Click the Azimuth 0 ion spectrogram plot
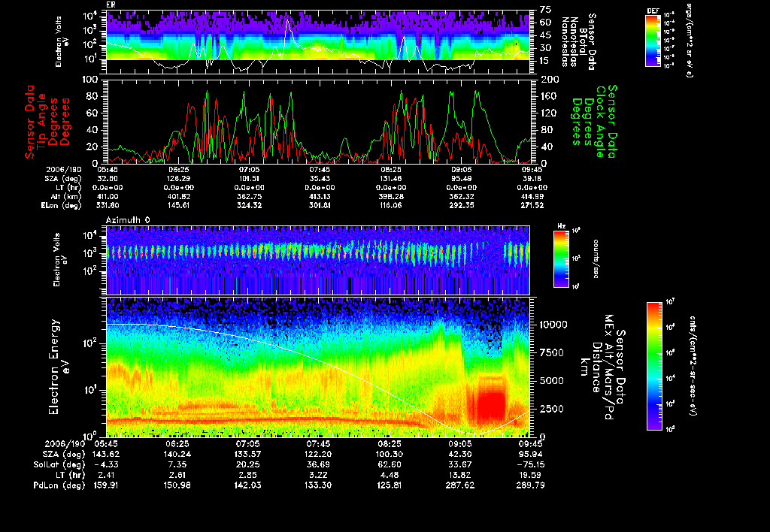 (318, 260)
